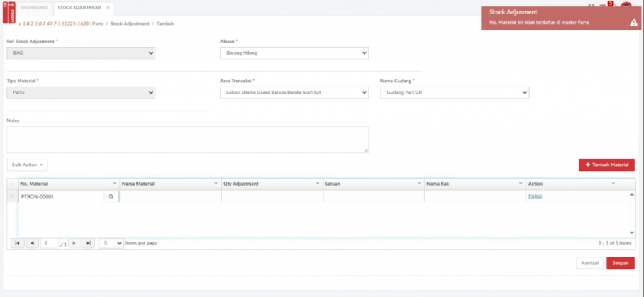
Task: Open the red MENU sidebar button
Action: coord(9,12)
